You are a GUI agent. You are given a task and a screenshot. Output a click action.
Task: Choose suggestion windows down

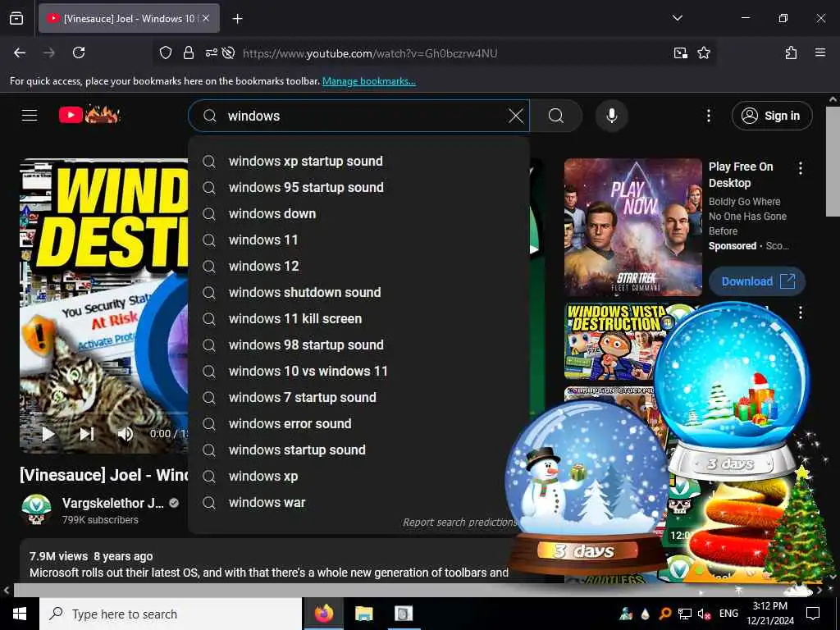tap(359, 214)
